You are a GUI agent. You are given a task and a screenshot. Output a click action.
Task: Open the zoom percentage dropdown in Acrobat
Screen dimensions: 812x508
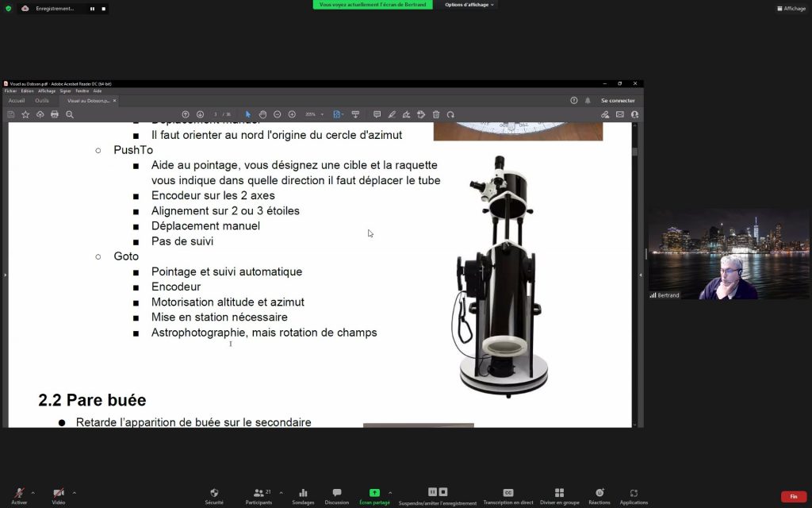point(322,114)
